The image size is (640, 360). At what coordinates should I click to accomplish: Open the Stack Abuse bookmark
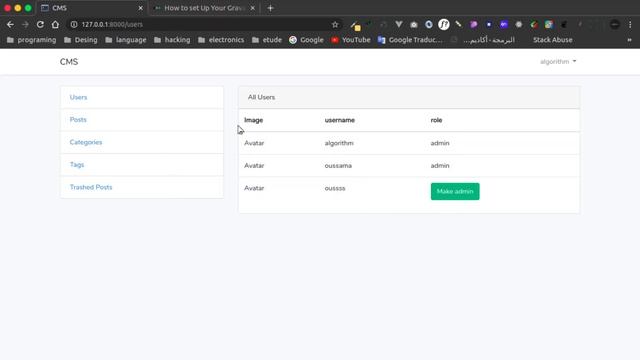[552, 40]
